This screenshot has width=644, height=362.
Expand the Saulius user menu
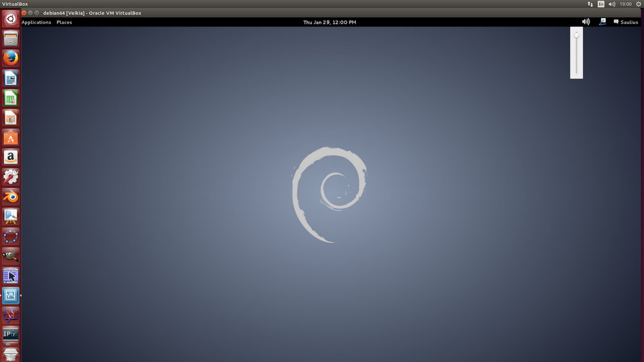click(625, 22)
